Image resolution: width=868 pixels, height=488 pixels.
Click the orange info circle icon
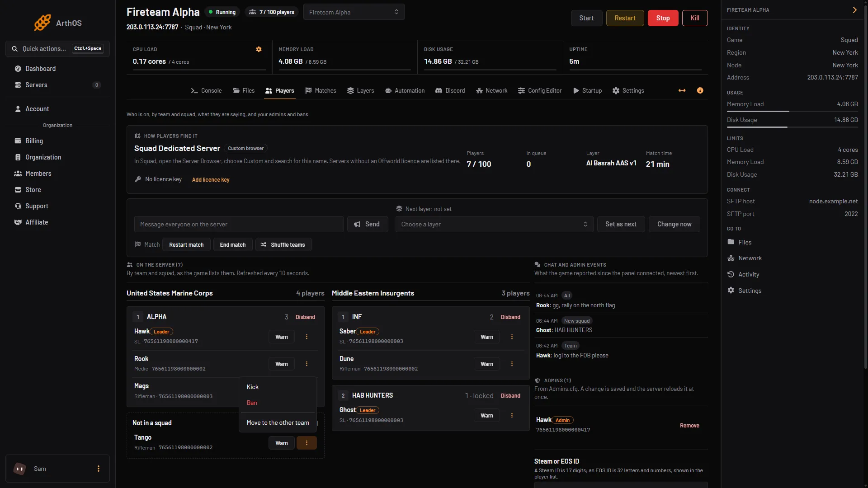click(700, 90)
